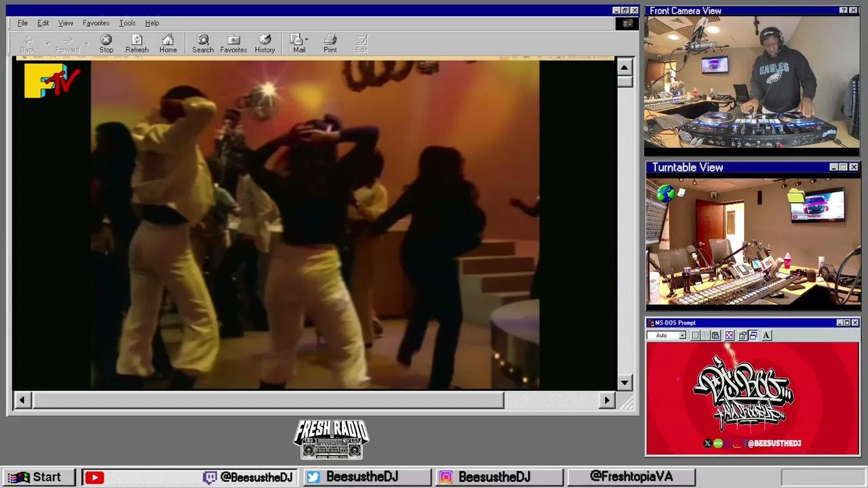Viewport: 868px width, 488px height.
Task: Expand the Mail button dropdown arrow
Action: 307,40
